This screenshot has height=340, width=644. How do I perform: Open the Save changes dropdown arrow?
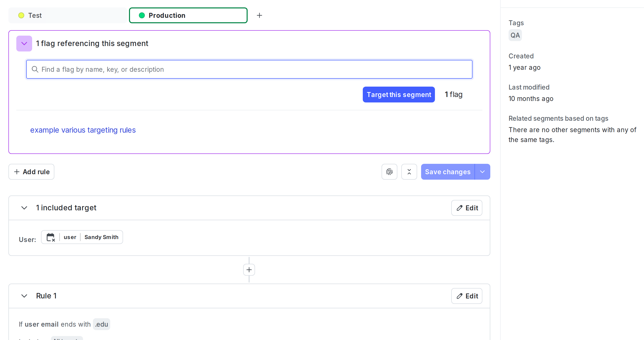tap(482, 172)
